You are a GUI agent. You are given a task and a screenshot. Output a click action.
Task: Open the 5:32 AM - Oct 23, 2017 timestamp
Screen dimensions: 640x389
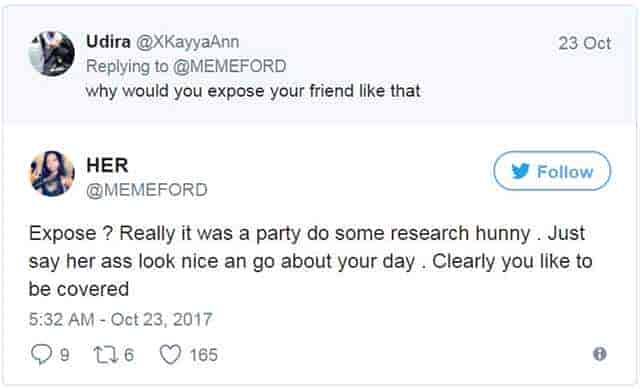point(121,319)
